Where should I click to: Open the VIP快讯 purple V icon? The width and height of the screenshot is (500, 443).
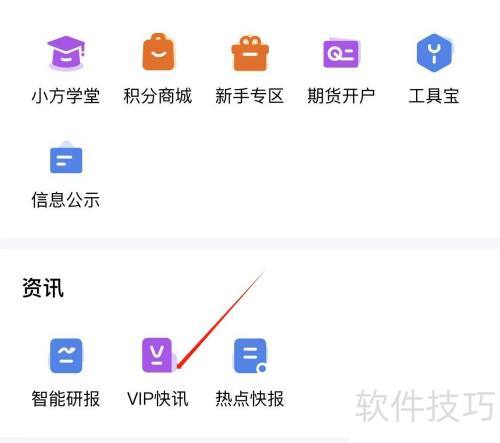pos(159,355)
